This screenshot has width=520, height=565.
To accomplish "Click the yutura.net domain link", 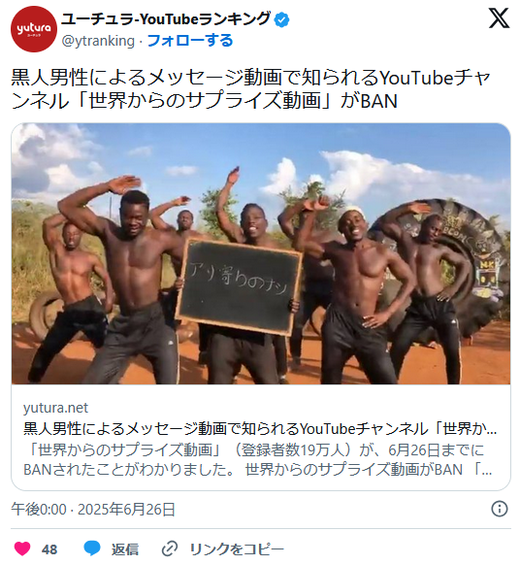I will [55, 408].
